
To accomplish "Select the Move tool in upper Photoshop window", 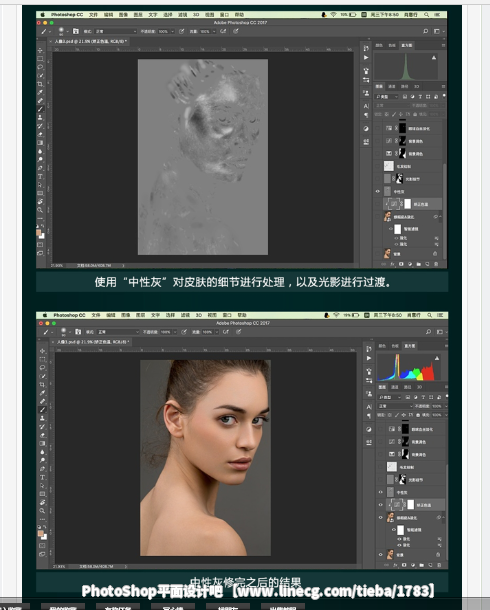I will coord(40,50).
